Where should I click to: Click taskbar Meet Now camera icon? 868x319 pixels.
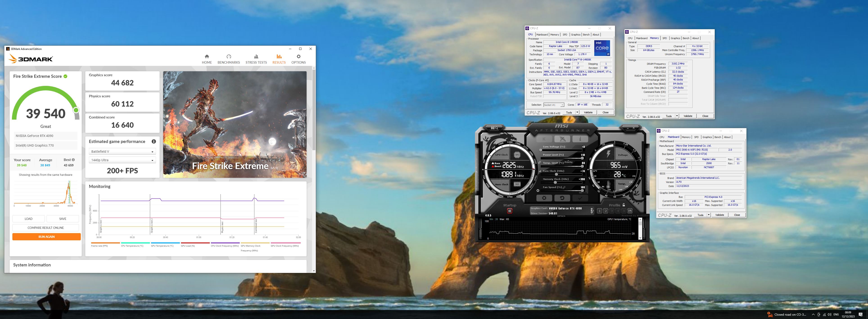(819, 315)
